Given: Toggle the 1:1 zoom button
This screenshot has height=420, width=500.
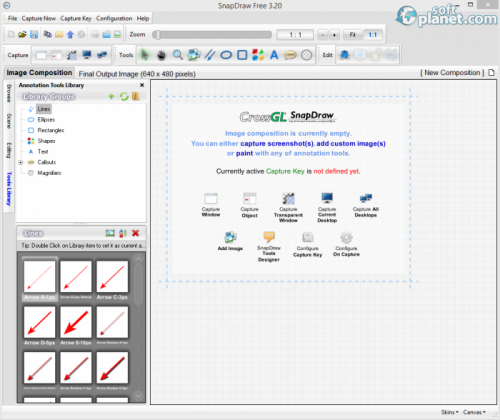Looking at the screenshot, I should pyautogui.click(x=373, y=35).
